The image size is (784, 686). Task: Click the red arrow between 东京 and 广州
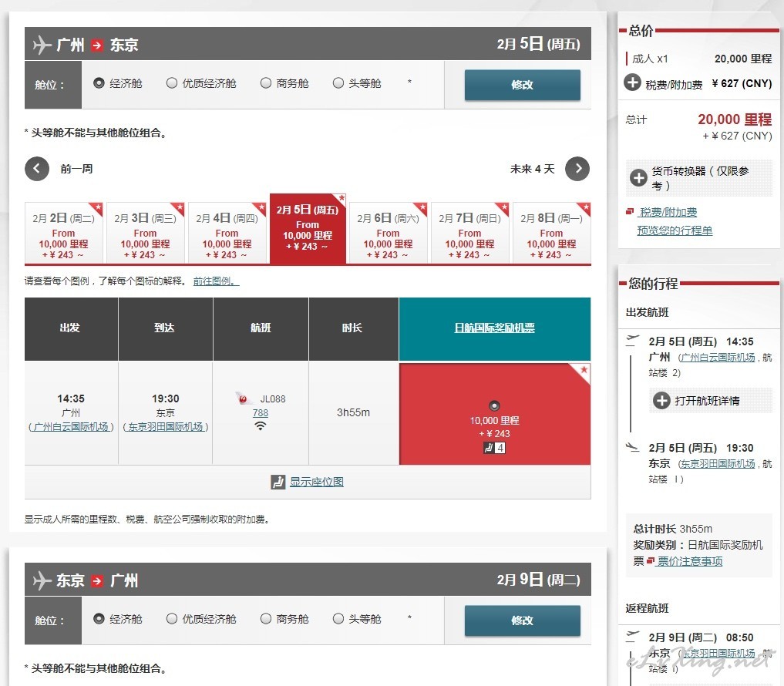point(97,581)
